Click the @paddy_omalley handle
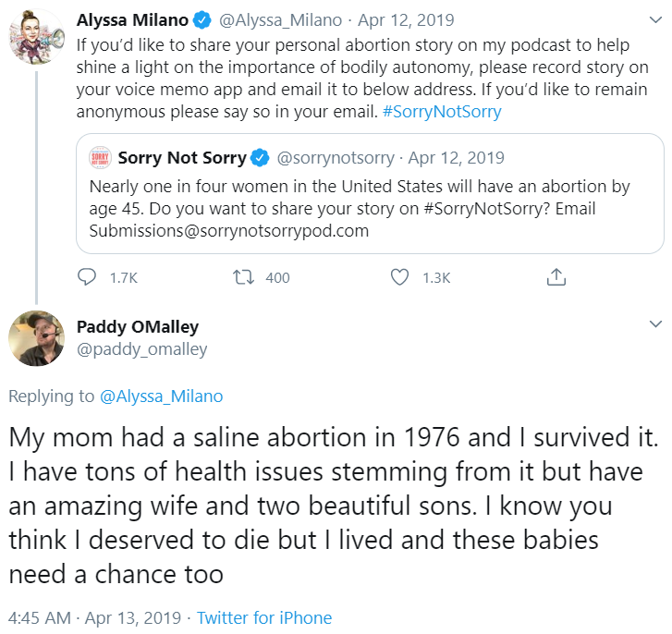The width and height of the screenshot is (672, 634). pos(141,349)
